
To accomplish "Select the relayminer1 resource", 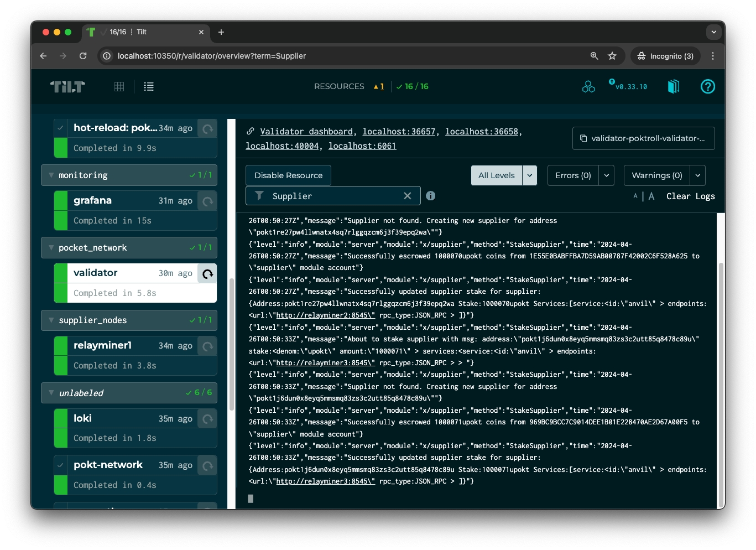I will click(103, 345).
